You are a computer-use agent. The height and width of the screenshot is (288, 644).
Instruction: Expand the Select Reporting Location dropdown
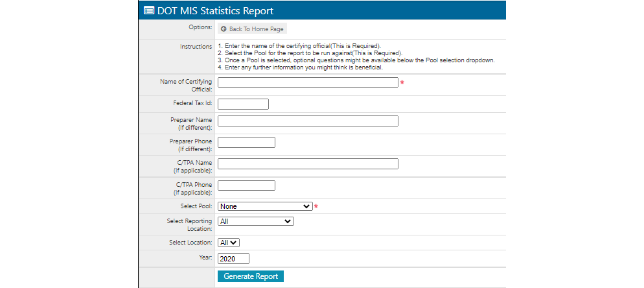coord(256,221)
